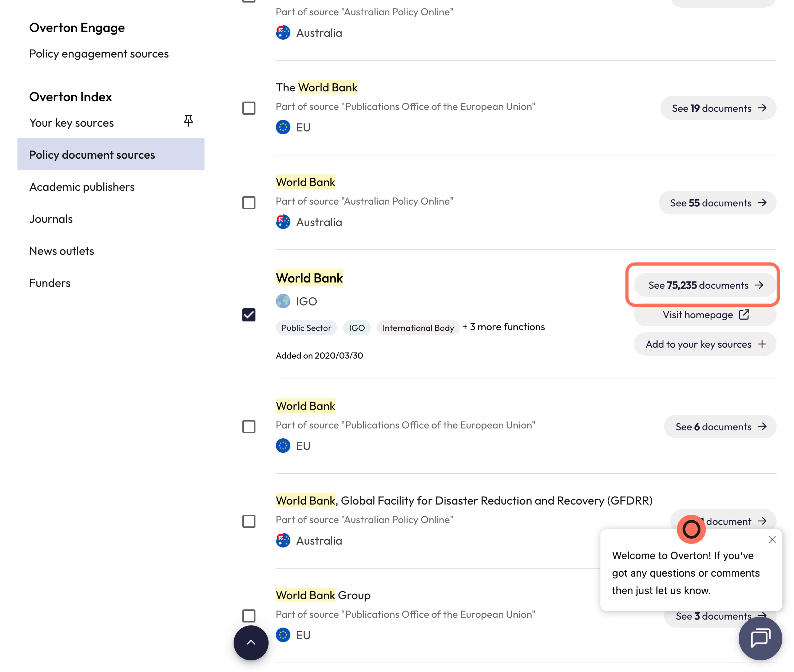Tick the checkbox for World Bank Group
The image size is (794, 672).
click(249, 615)
